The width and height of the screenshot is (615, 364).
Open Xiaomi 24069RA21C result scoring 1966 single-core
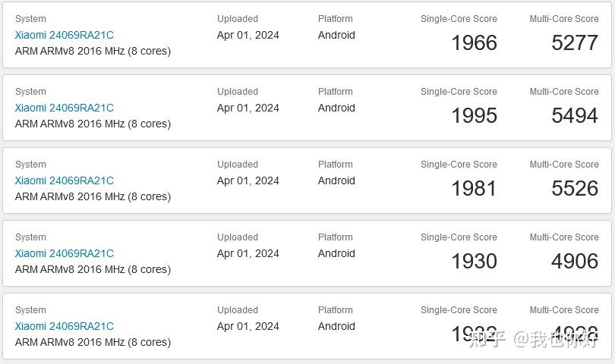(x=64, y=35)
